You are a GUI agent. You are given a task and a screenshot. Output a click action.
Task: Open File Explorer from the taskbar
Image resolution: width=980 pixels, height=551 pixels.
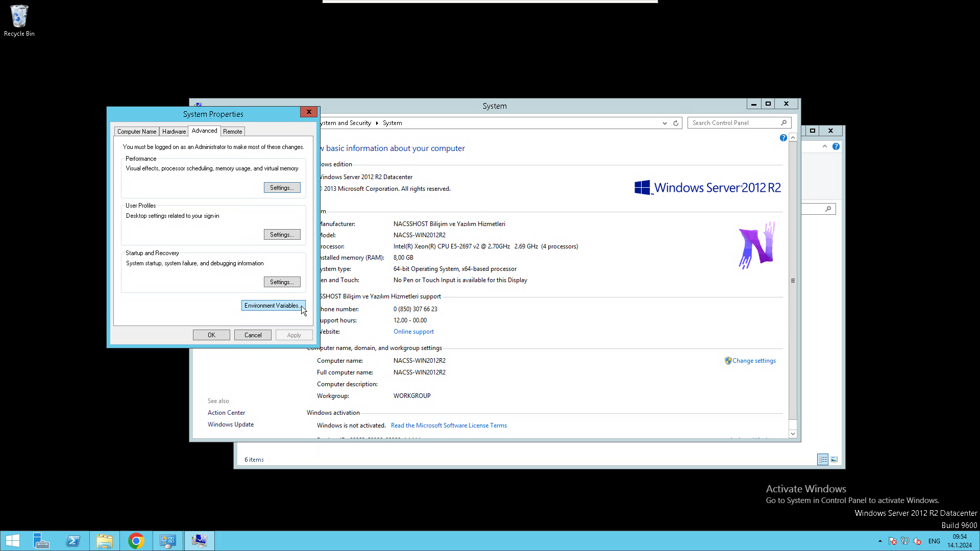105,541
